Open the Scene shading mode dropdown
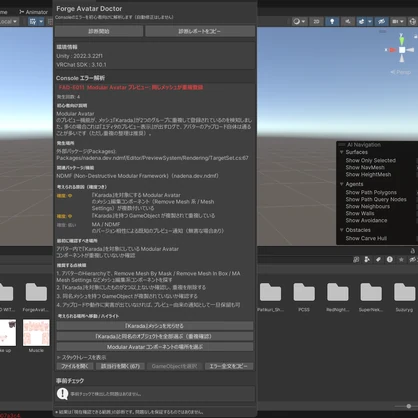Screen dimensions: 418x418 pyautogui.click(x=299, y=22)
